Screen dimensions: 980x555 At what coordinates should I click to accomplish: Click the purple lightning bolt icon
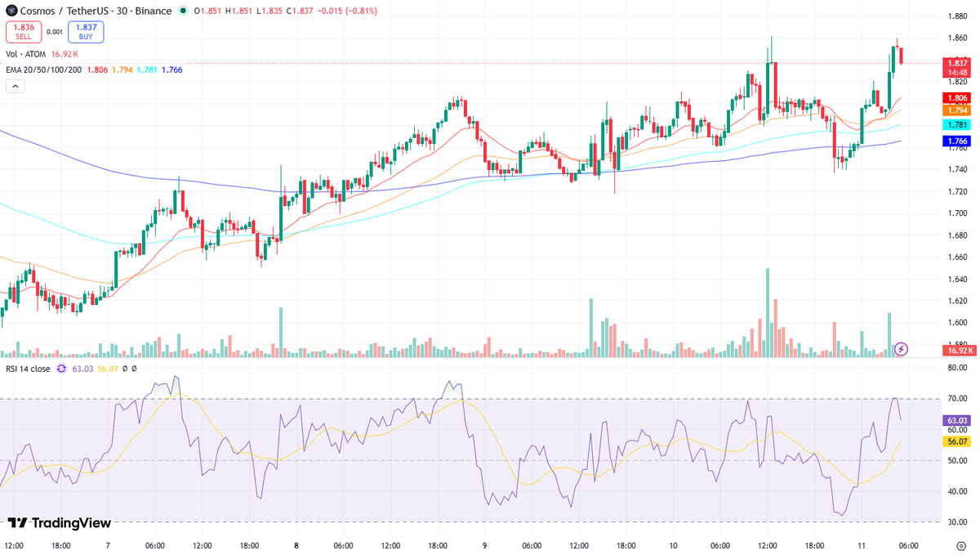point(902,349)
